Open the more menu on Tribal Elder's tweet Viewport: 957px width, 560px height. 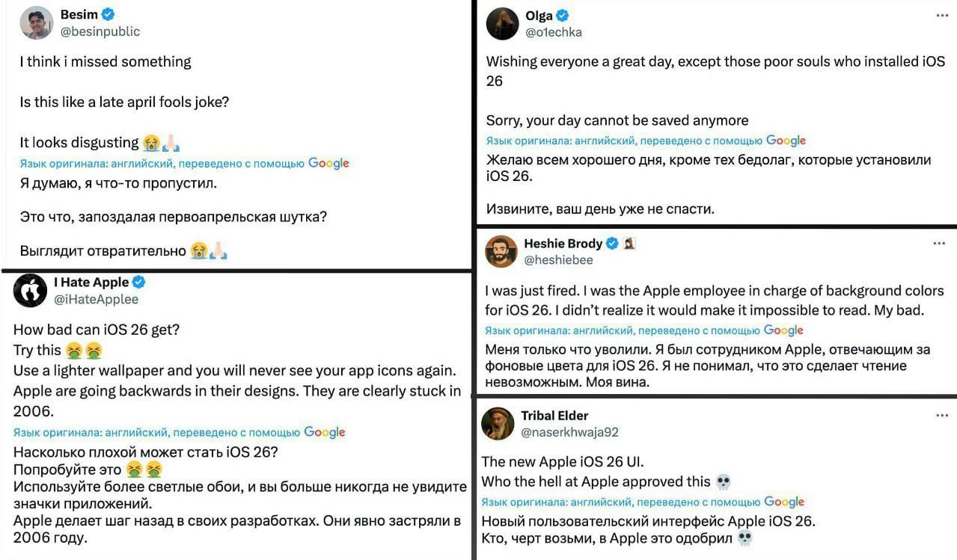click(942, 416)
